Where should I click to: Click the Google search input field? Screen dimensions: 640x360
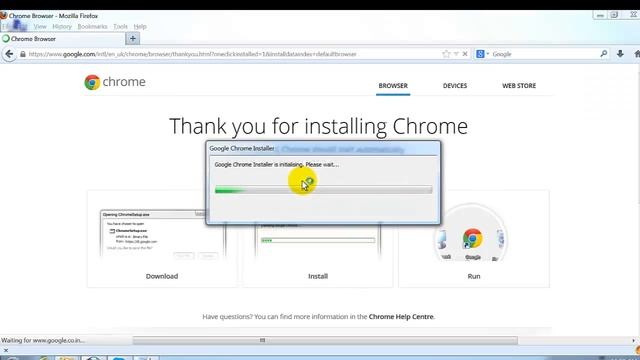coord(545,54)
